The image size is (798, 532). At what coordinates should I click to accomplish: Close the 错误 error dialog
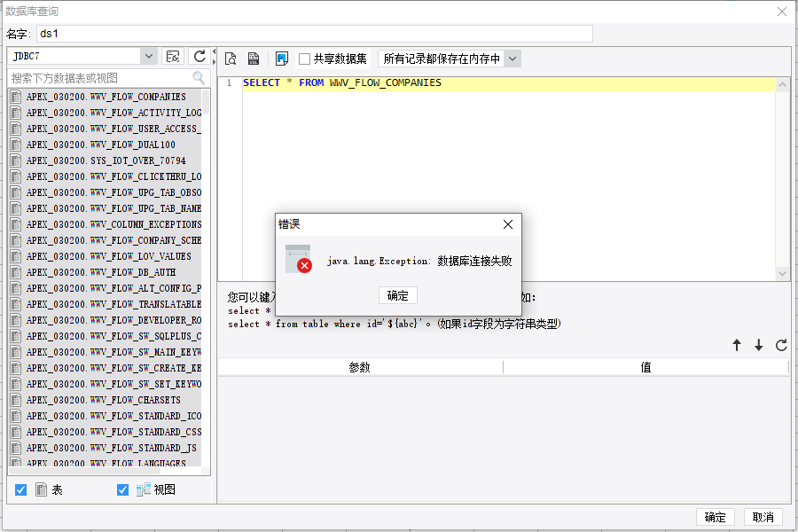[x=508, y=224]
